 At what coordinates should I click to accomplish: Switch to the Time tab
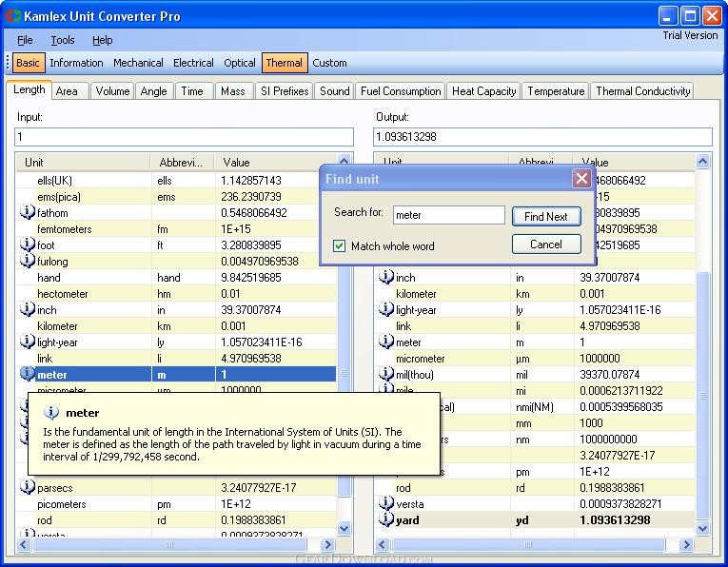[192, 91]
